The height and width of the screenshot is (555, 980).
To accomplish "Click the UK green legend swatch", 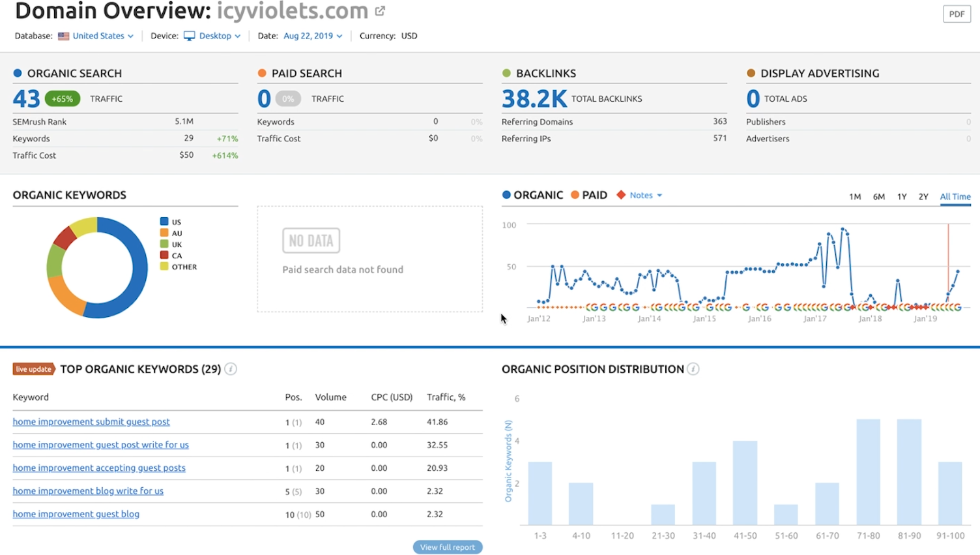I will point(164,244).
